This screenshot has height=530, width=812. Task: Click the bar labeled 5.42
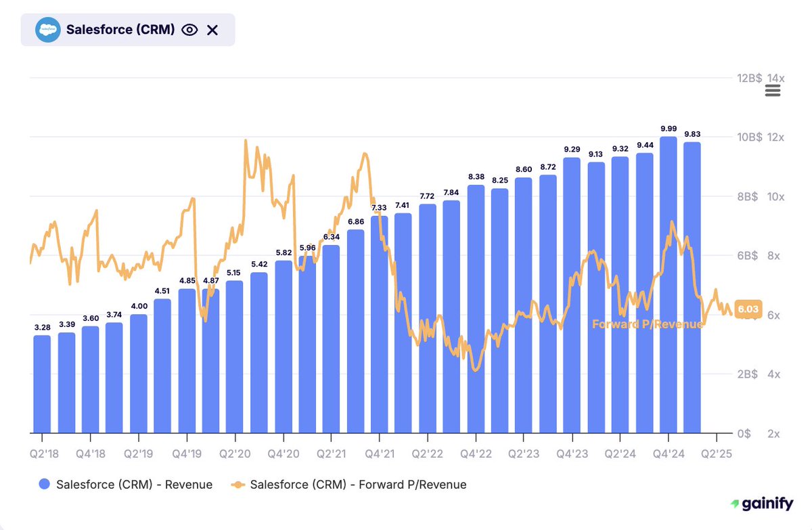pos(259,353)
